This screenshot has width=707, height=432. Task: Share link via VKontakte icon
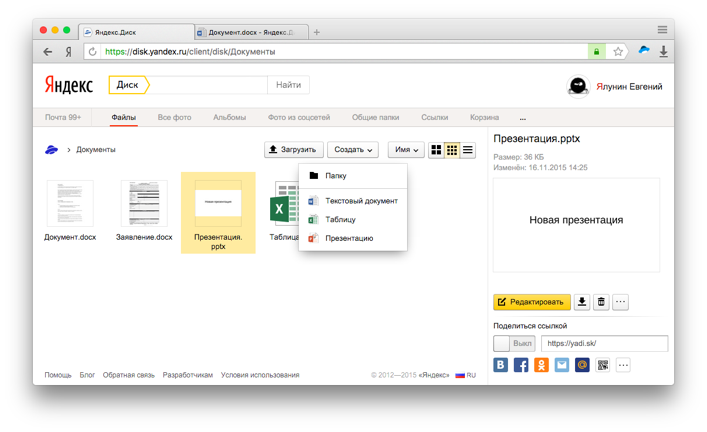pos(500,365)
